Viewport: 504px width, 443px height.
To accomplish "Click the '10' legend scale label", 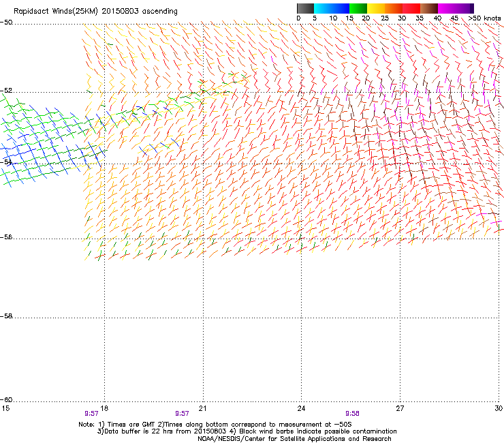I will 333,18.
